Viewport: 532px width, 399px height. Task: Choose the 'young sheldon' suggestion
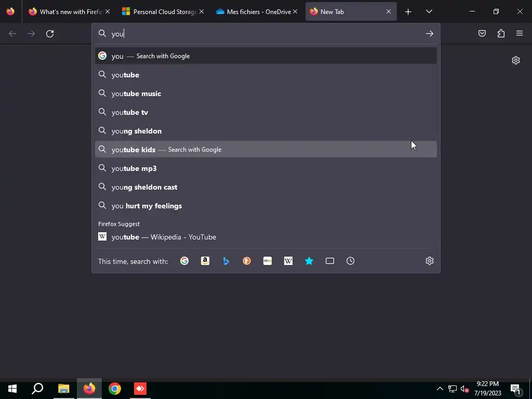pos(266,131)
